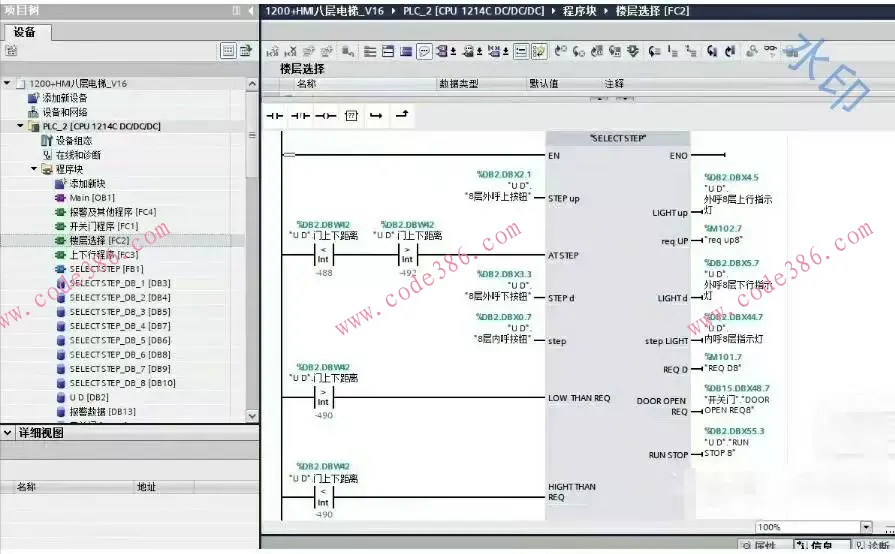
Task: Open the 100% zoom level dropdown
Action: [865, 527]
